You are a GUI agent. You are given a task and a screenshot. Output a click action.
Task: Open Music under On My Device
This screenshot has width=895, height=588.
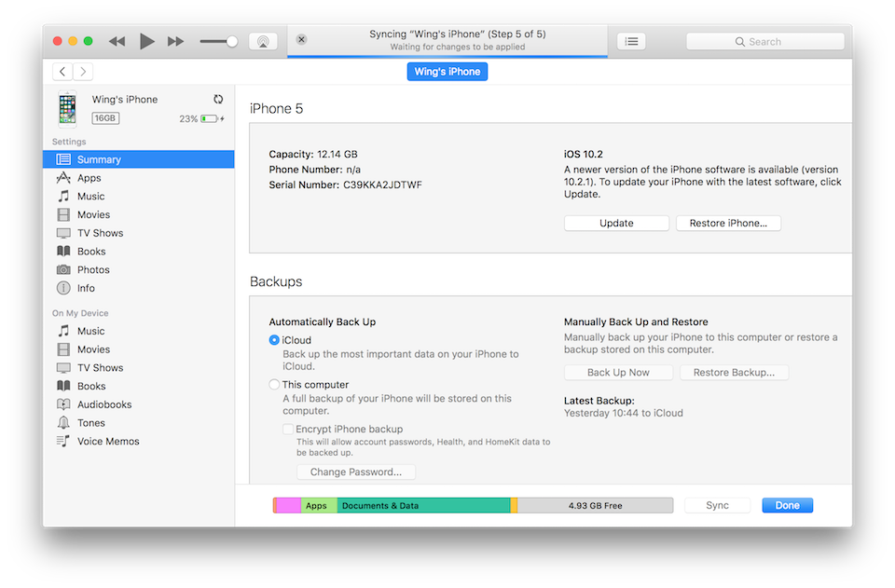click(139, 331)
